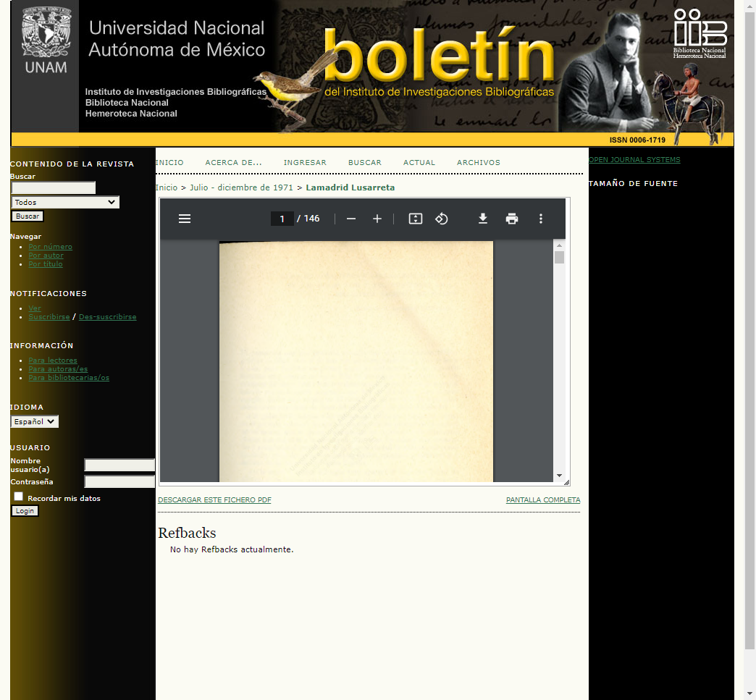The height and width of the screenshot is (700, 756).
Task: Open the Para bibliotecarias/os link
Action: point(69,378)
